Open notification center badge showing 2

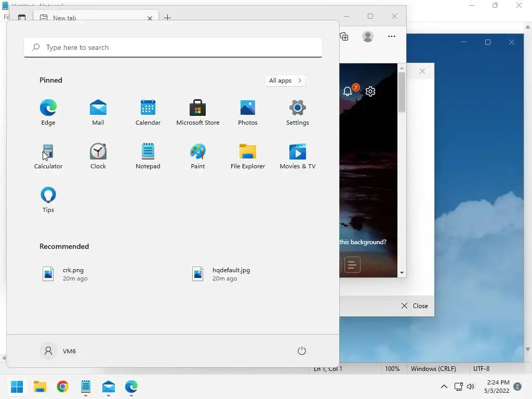[x=517, y=387]
